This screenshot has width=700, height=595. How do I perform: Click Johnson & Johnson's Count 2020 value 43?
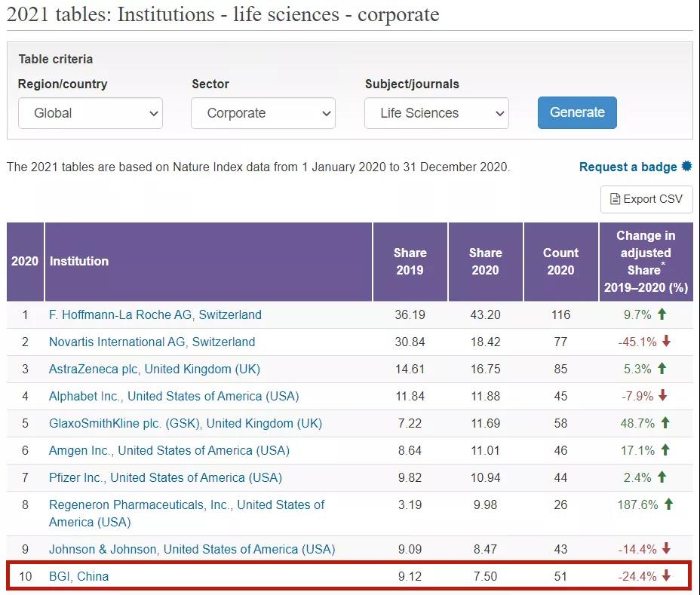[560, 550]
